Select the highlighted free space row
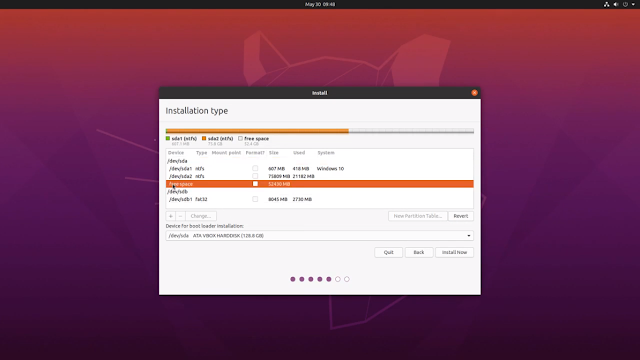640x360 pixels. point(320,184)
